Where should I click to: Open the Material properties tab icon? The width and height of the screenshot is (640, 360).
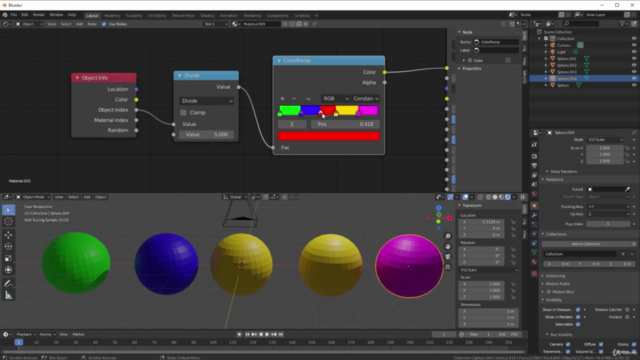[x=534, y=262]
